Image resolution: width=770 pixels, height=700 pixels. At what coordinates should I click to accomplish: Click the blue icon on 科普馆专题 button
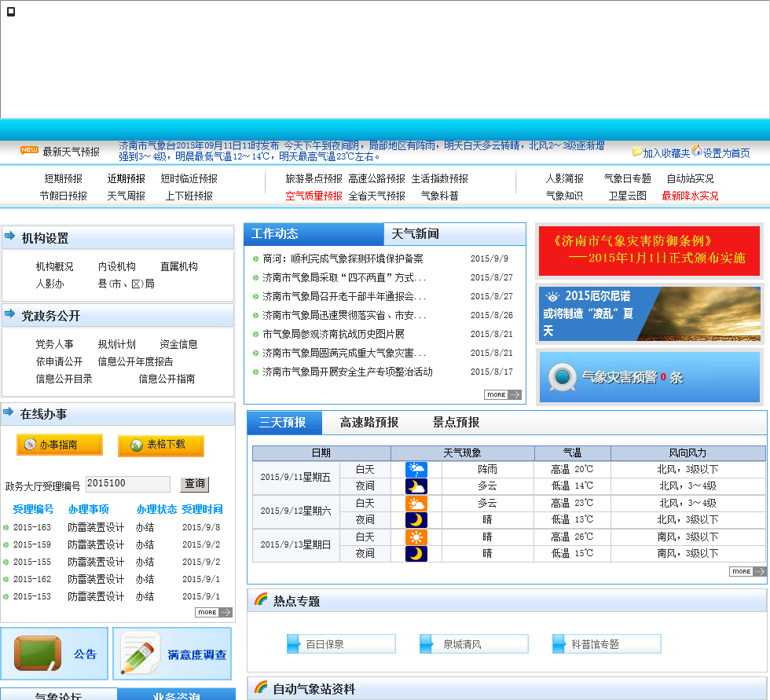[x=559, y=643]
